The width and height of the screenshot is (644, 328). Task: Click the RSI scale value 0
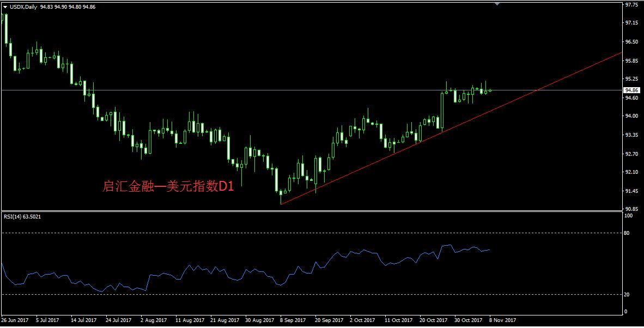click(x=626, y=312)
